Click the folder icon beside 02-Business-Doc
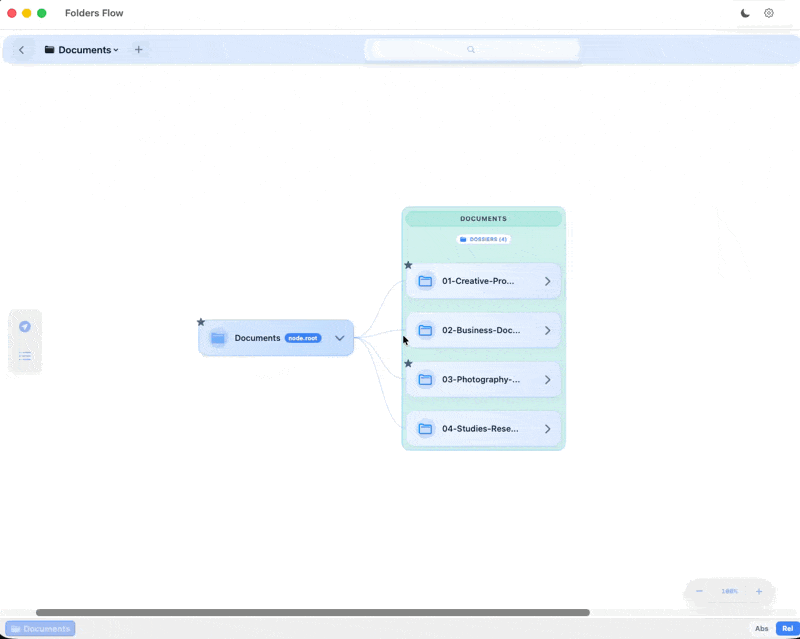Viewport: 800px width, 639px height. pos(426,330)
